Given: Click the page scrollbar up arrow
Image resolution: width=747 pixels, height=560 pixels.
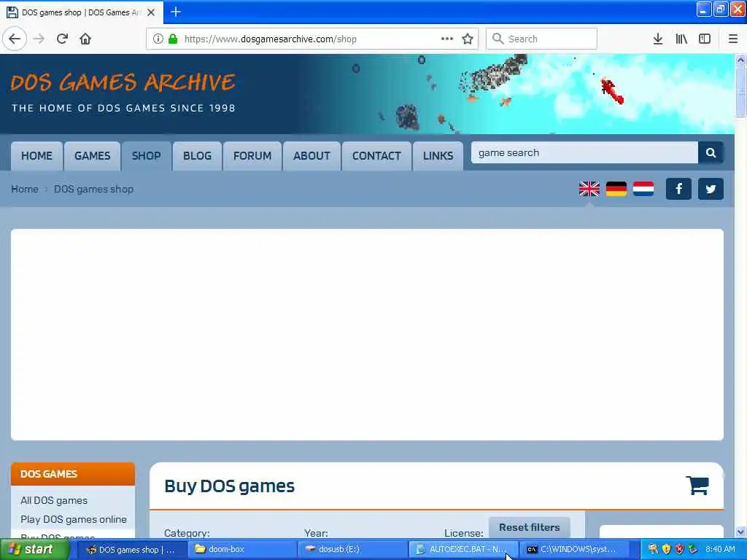Looking at the screenshot, I should click(x=741, y=60).
